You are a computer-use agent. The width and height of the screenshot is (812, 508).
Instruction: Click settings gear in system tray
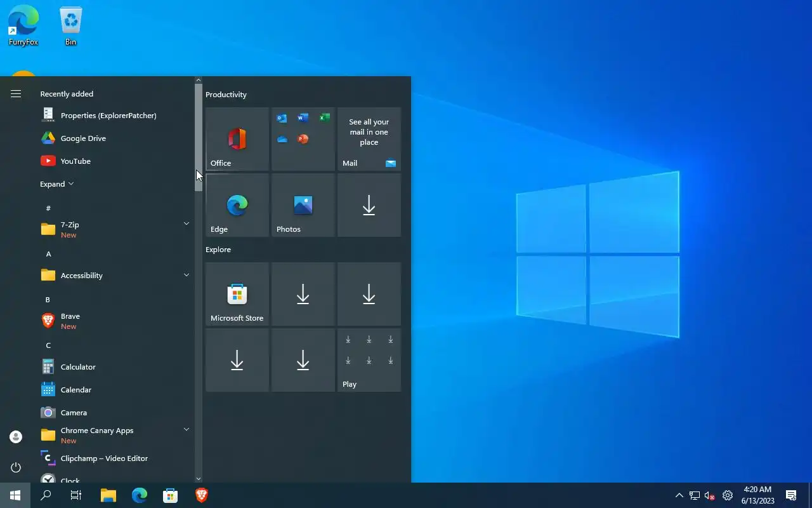[x=728, y=495]
